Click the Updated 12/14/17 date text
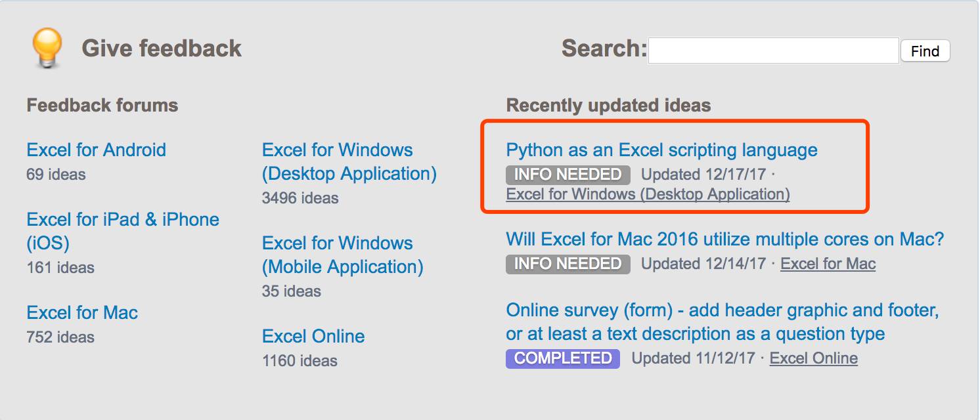The height and width of the screenshot is (420, 980). point(704,264)
